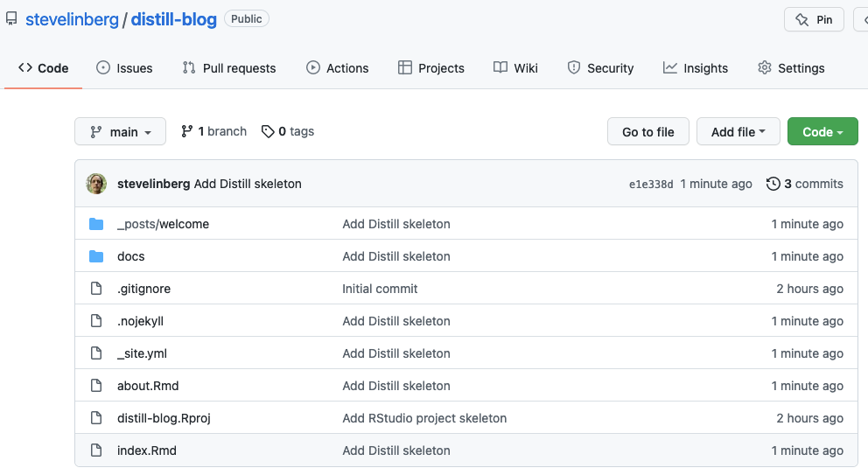The image size is (868, 475).
Task: Click the branch icon beside 1 branch
Action: click(187, 131)
